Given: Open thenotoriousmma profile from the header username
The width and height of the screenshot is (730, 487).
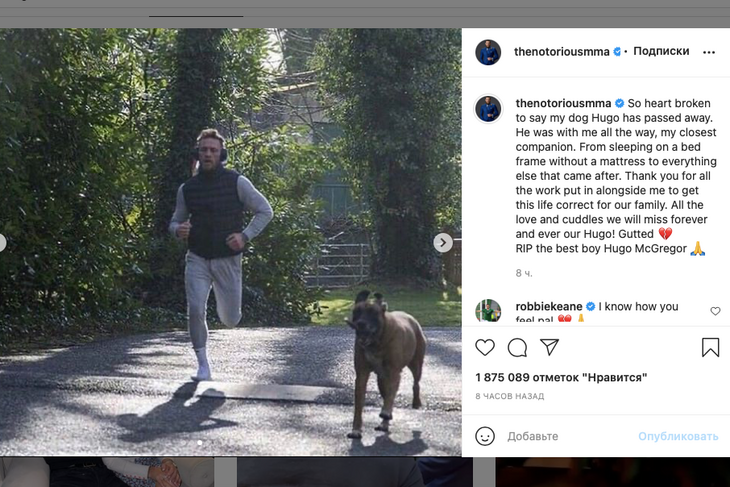Looking at the screenshot, I should coord(561,52).
